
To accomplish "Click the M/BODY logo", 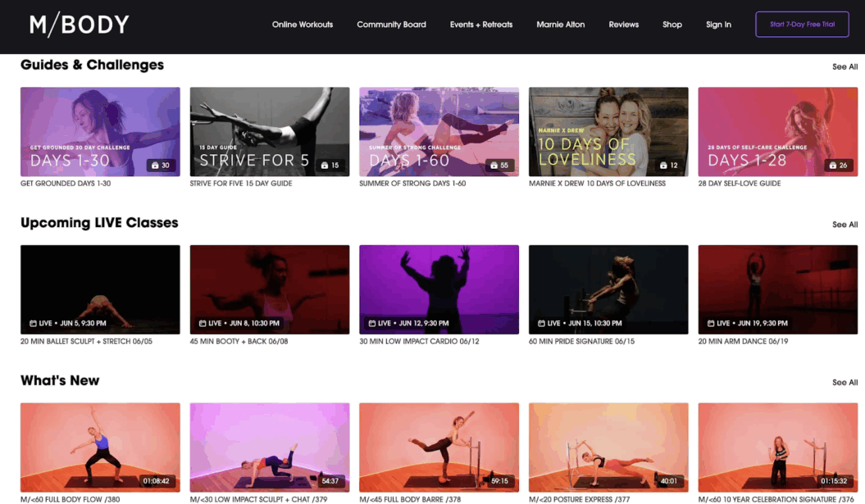I will click(80, 24).
